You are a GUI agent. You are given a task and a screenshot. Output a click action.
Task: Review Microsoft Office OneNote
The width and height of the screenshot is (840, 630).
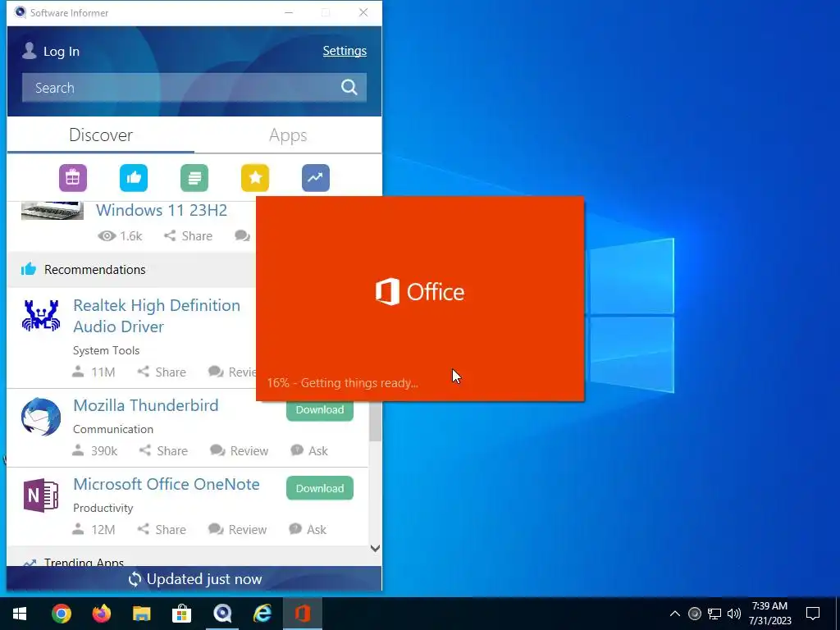(237, 529)
